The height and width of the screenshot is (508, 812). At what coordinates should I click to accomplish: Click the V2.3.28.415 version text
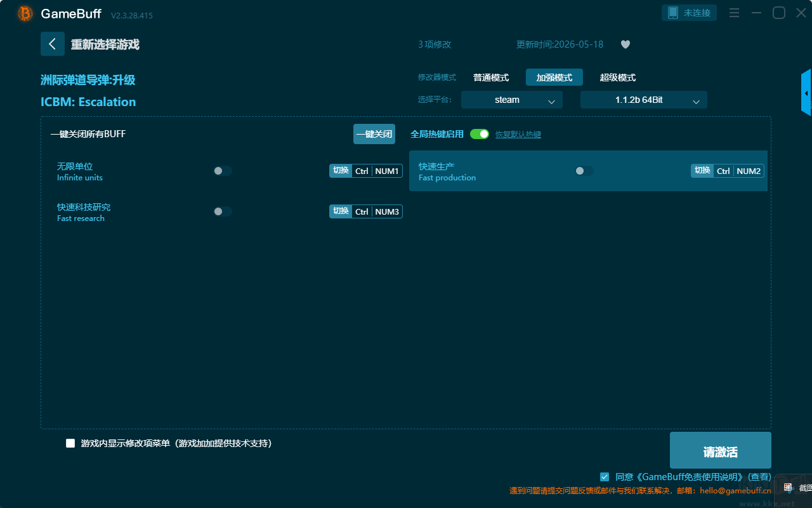point(132,15)
